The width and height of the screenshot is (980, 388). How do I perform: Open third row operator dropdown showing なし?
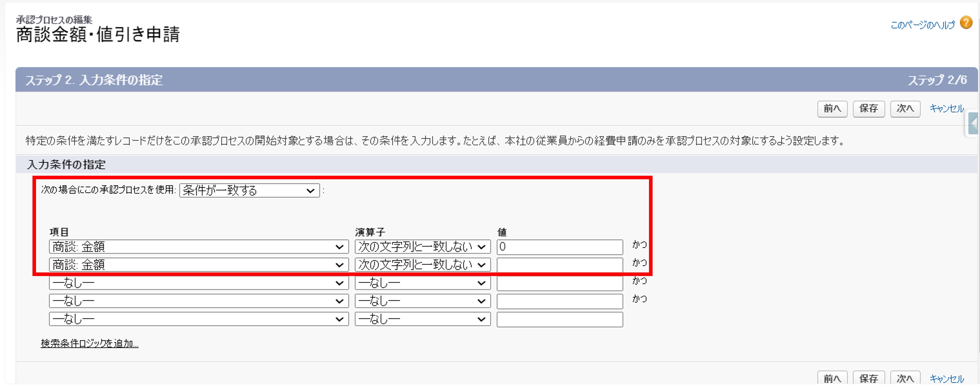[x=422, y=283]
